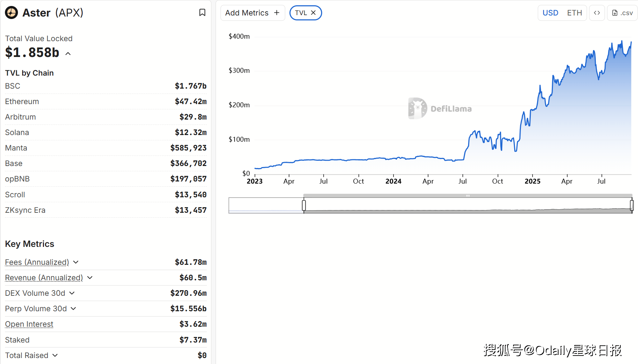Click the left timeline slider handle
The width and height of the screenshot is (638, 364).
304,205
